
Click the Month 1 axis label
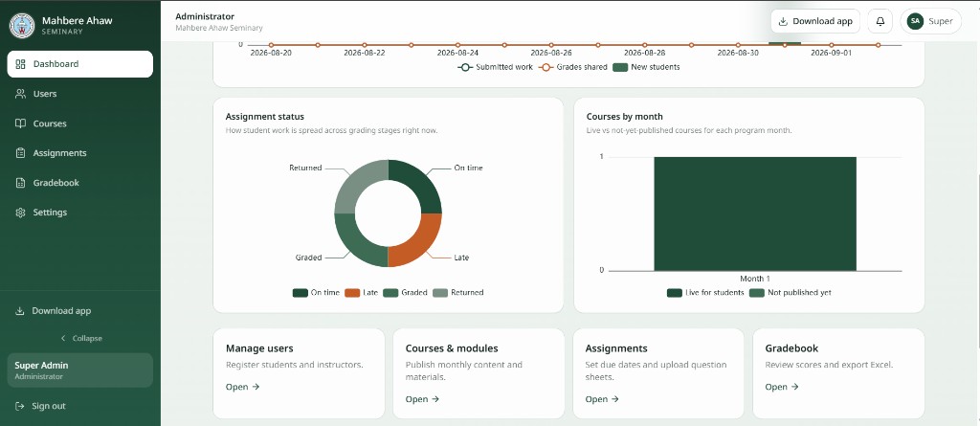click(x=755, y=279)
